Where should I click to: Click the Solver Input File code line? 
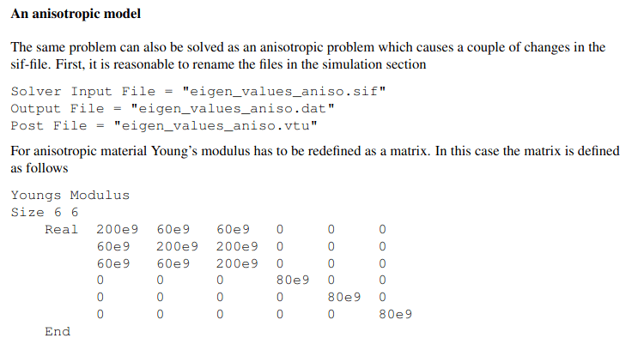[x=198, y=91]
